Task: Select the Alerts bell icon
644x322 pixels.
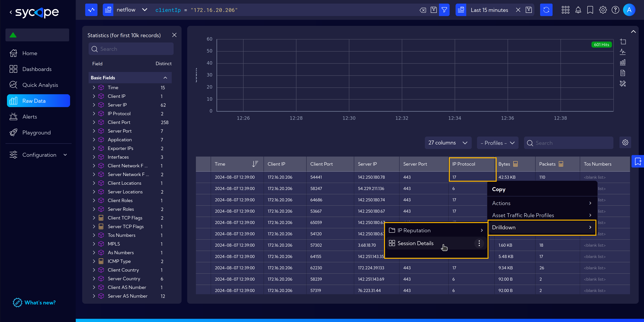Action: pyautogui.click(x=578, y=10)
